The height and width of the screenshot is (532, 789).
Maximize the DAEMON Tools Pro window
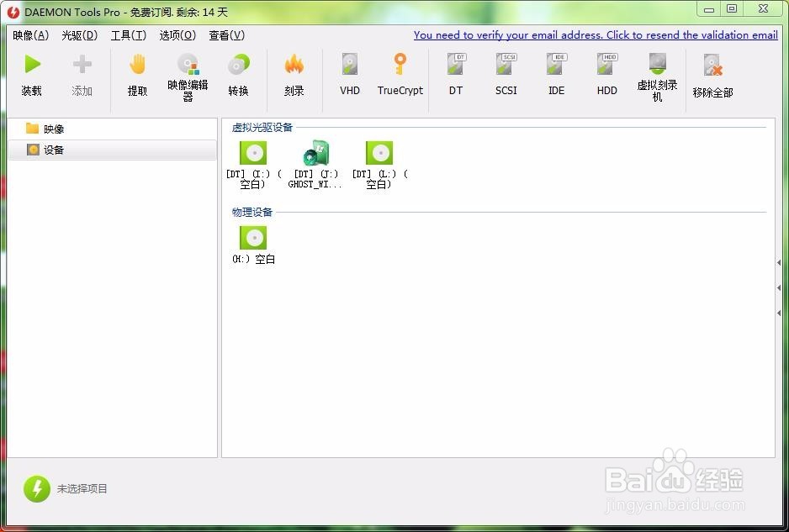pyautogui.click(x=732, y=8)
